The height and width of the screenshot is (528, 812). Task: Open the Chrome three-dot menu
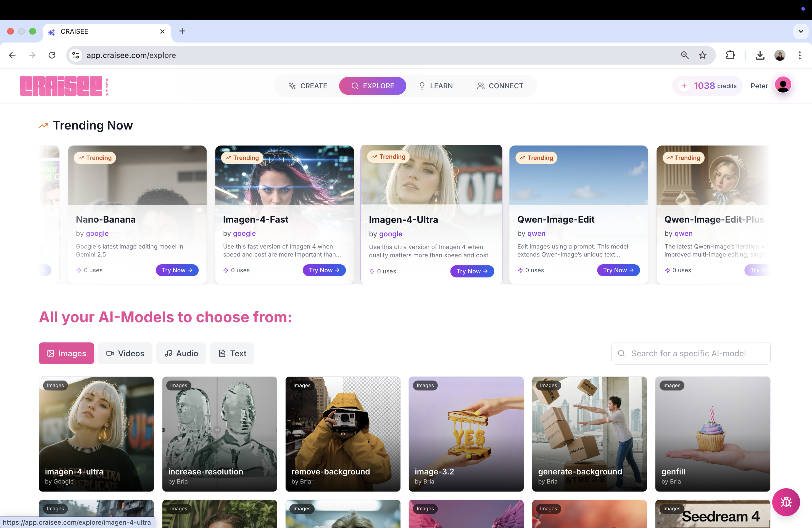[800, 55]
